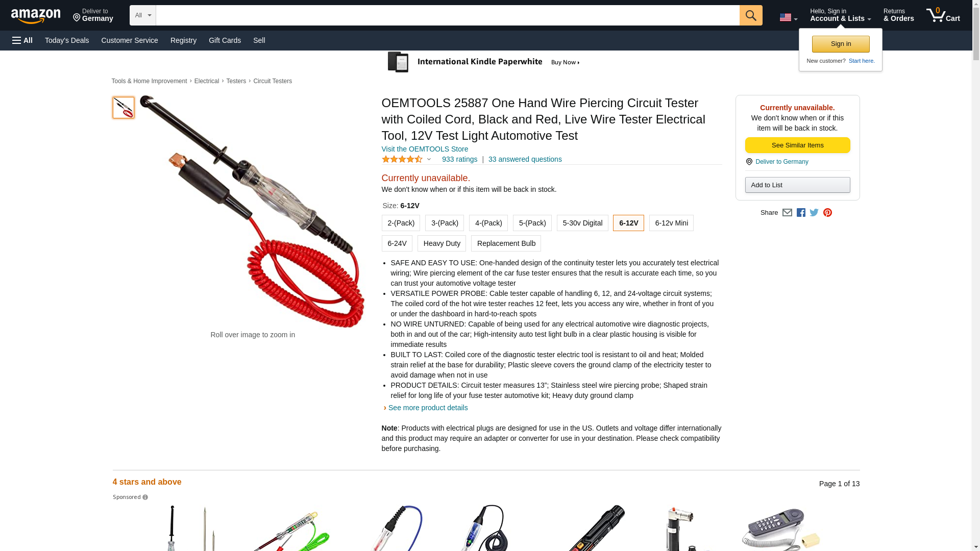Click the search magnifier button
Screen dimensions: 980x551
click(751, 15)
